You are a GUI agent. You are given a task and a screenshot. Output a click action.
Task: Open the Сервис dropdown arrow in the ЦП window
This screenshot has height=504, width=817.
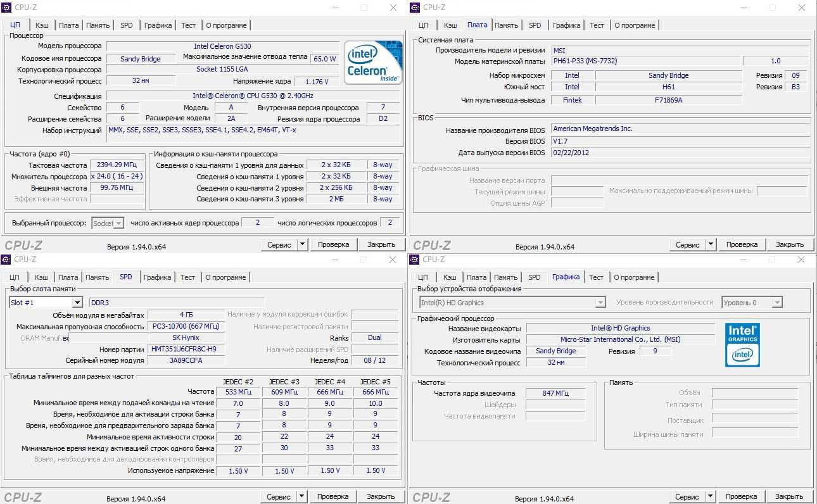[302, 244]
